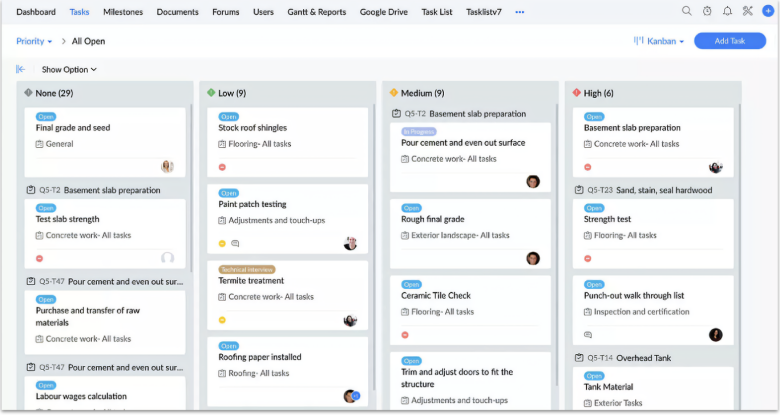Click red priority dot on Ceramic Tile Check
Screen dimensions: 780x415
coord(405,335)
